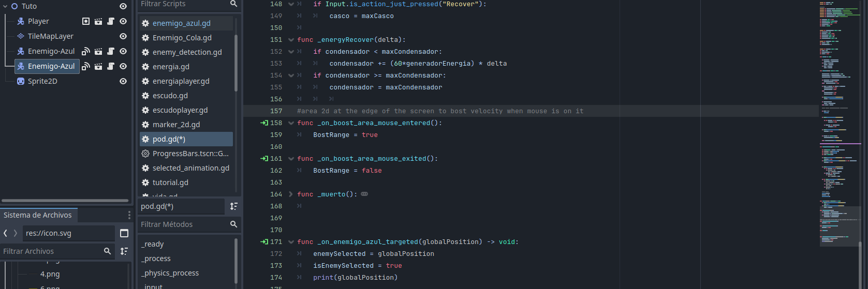Screen dimensions: 868x289
Task: Open the FileSystem dock's three-dot options menu
Action: point(129,215)
